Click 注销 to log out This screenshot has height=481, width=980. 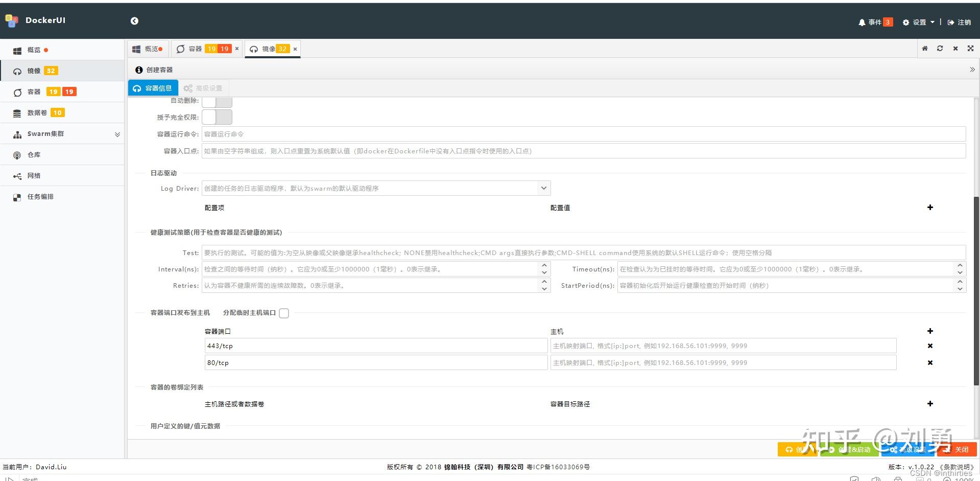(959, 22)
